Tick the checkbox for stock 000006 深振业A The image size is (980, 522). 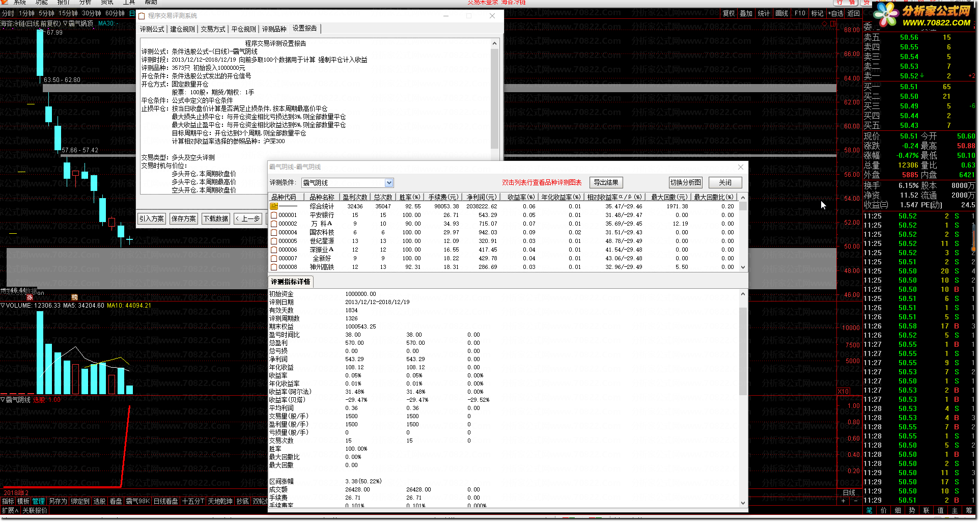274,250
